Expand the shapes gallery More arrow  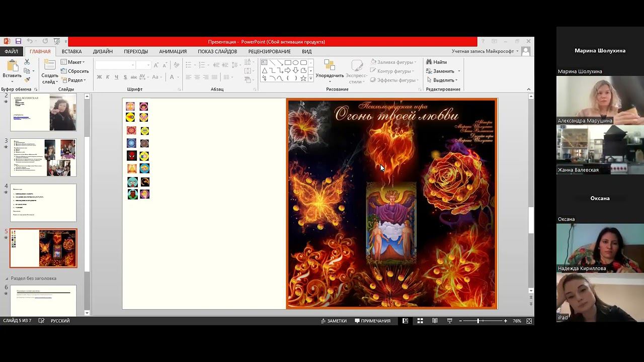point(311,79)
